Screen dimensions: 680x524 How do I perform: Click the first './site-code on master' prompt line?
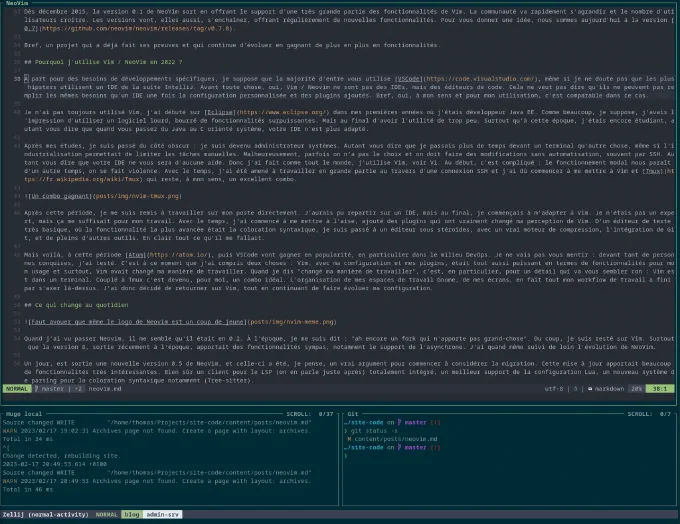(x=392, y=422)
